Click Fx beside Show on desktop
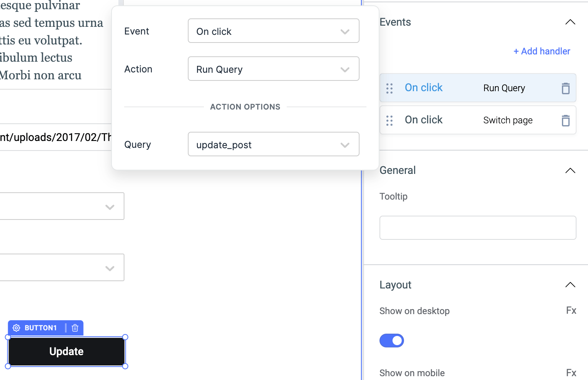This screenshot has width=588, height=380. pyautogui.click(x=571, y=310)
